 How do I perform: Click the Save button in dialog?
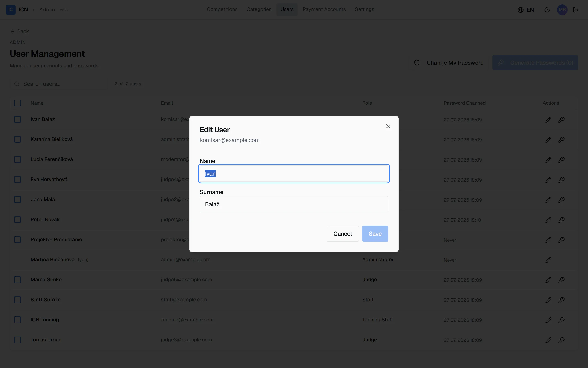point(375,234)
